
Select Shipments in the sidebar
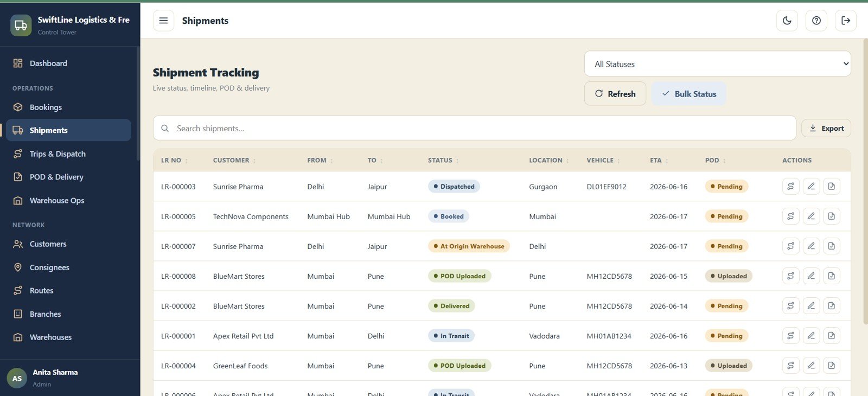tap(68, 130)
